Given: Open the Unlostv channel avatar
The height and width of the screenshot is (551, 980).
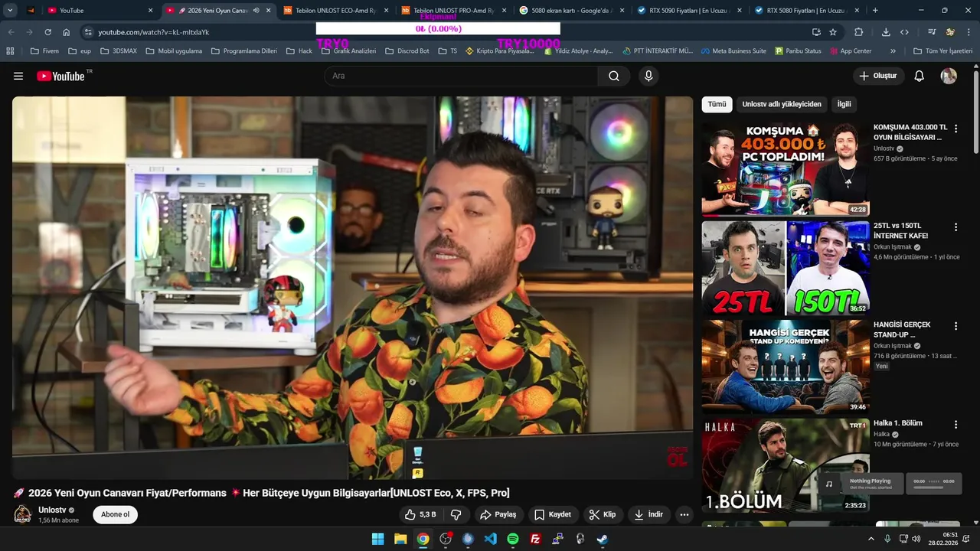Looking at the screenshot, I should point(23,514).
